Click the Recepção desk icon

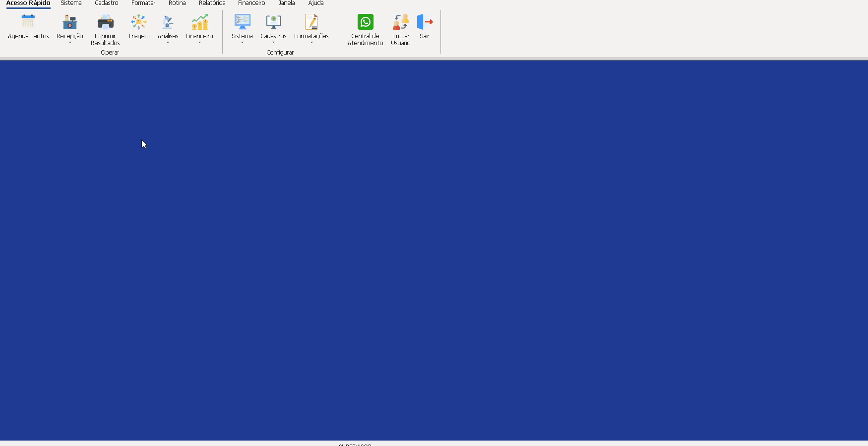(x=69, y=22)
